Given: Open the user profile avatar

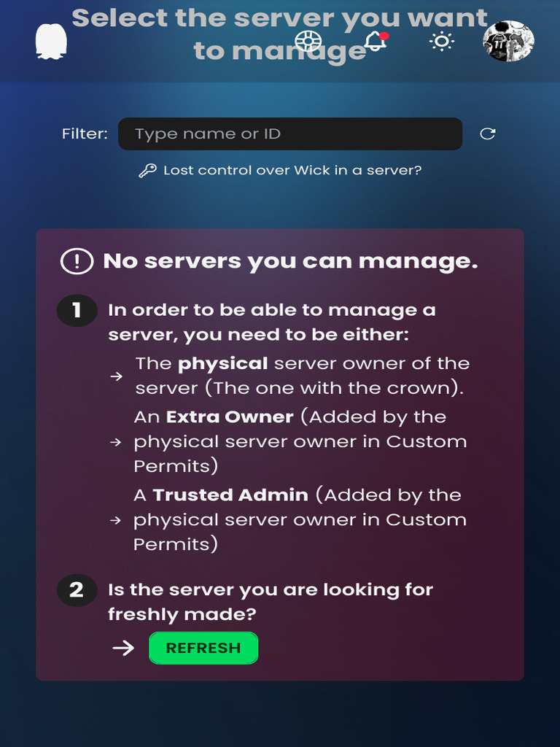Looking at the screenshot, I should coord(508,41).
